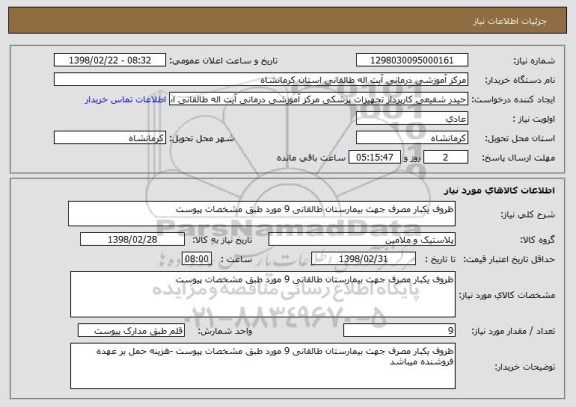Select the label واحد شمارش
Viewport: 576px width, 407px height.
(x=225, y=331)
